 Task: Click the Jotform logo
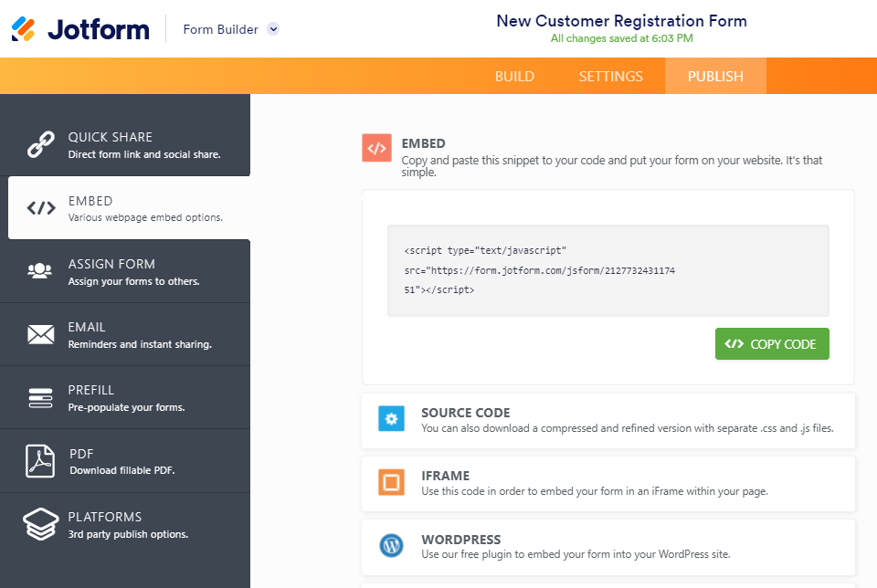pyautogui.click(x=80, y=29)
